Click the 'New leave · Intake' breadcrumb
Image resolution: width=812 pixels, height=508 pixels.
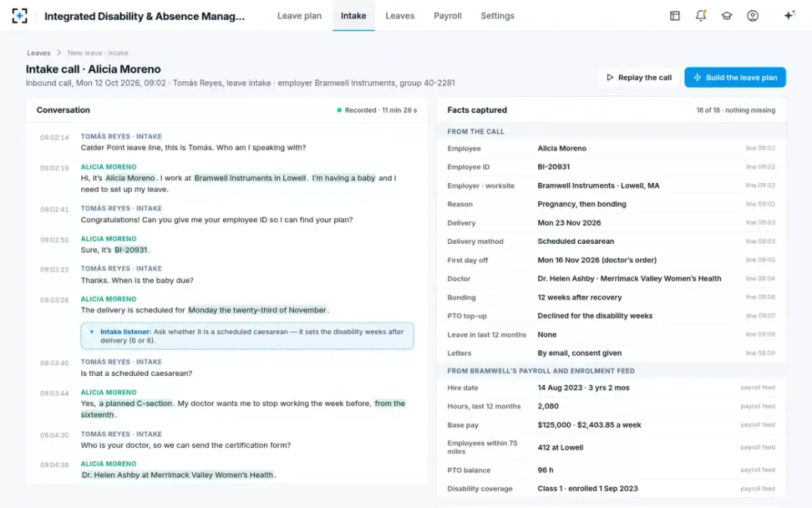click(x=97, y=53)
